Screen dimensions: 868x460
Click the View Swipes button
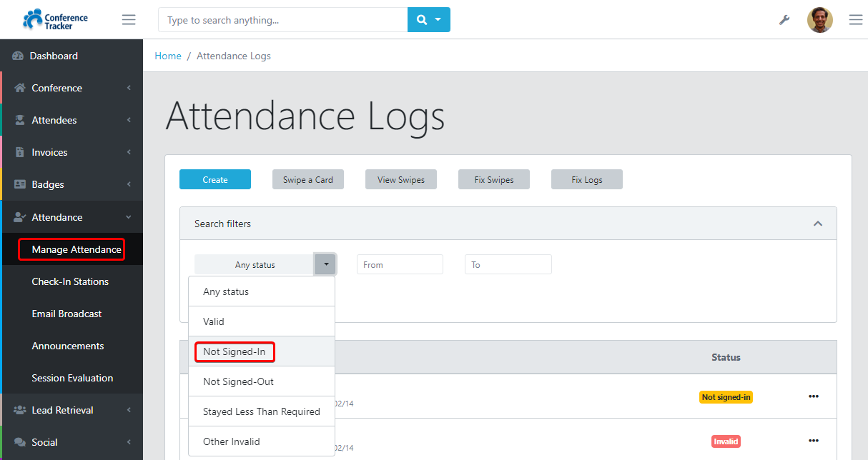tap(401, 179)
